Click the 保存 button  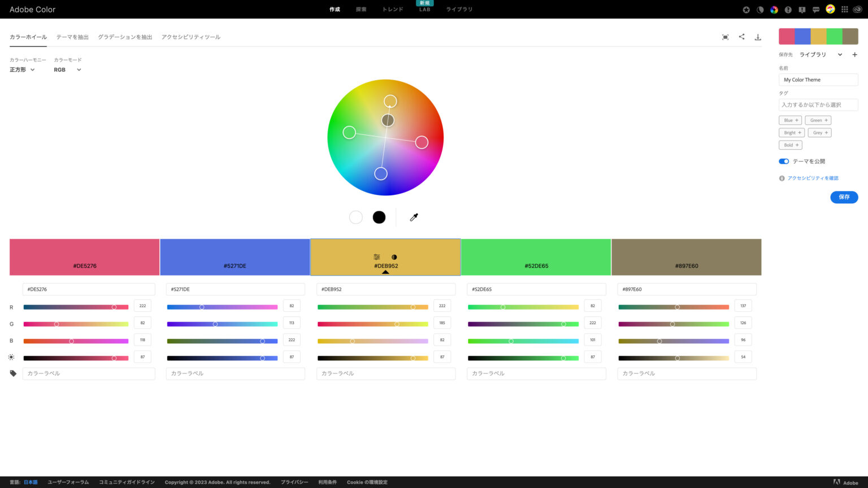click(x=844, y=197)
